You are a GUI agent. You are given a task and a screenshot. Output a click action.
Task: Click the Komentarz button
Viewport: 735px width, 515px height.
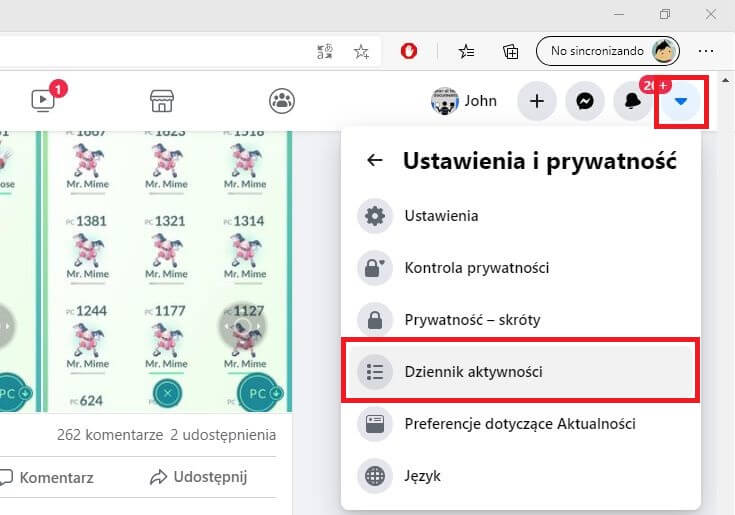47,478
